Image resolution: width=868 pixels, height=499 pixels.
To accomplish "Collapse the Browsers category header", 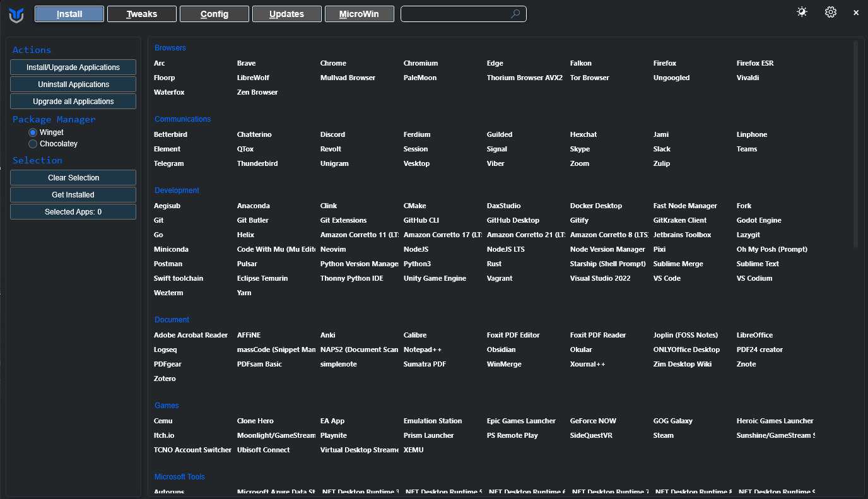I will click(170, 48).
